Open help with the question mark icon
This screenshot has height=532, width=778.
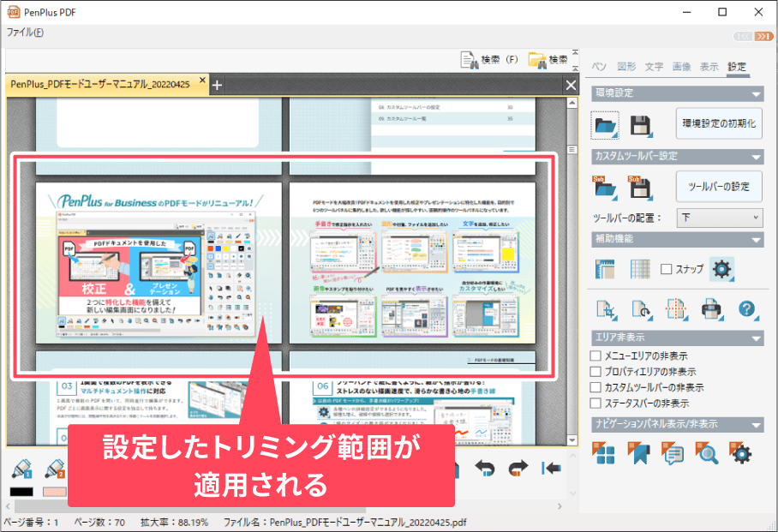tap(747, 309)
